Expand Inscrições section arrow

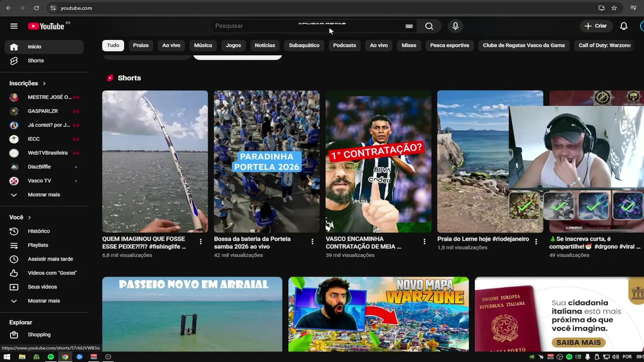[44, 83]
